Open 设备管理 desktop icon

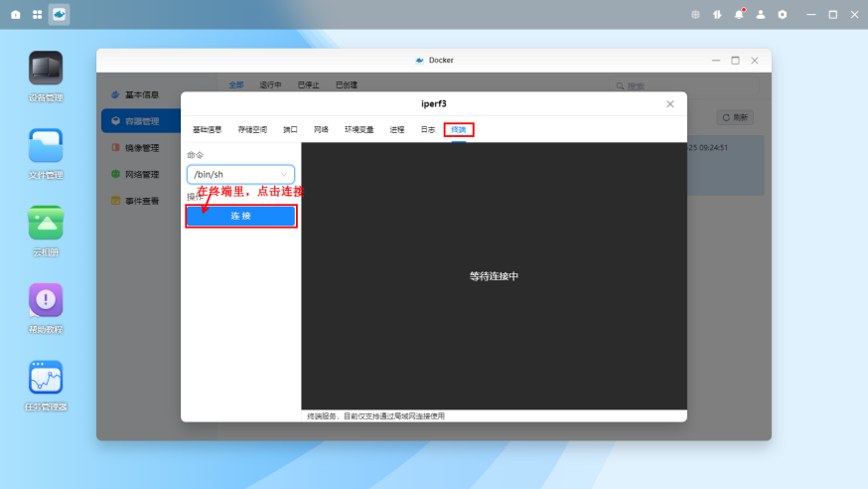coord(46,69)
